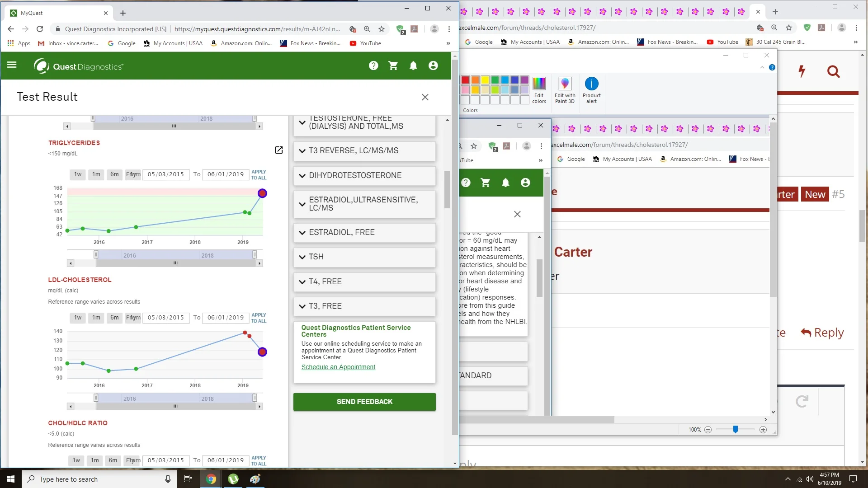Click the New badge on forum post #5
The image size is (868, 488).
pos(815,194)
